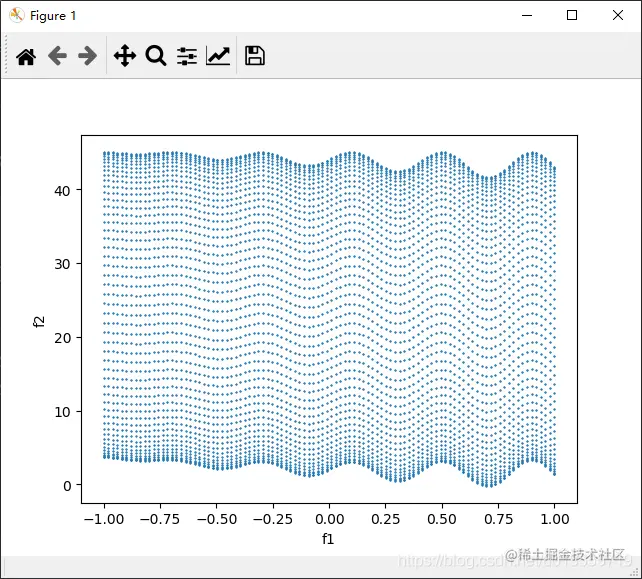This screenshot has height=579, width=642.
Task: Activate the Zoom to rectangle tool
Action: [156, 56]
